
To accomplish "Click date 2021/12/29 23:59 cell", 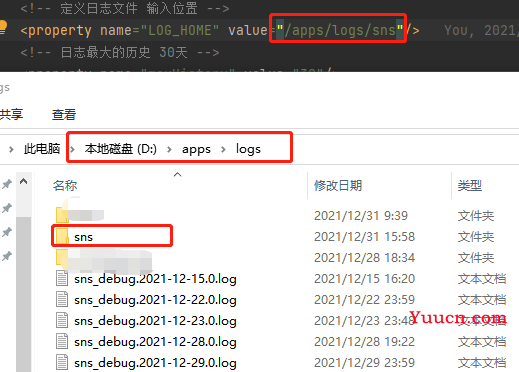I will click(x=364, y=363).
